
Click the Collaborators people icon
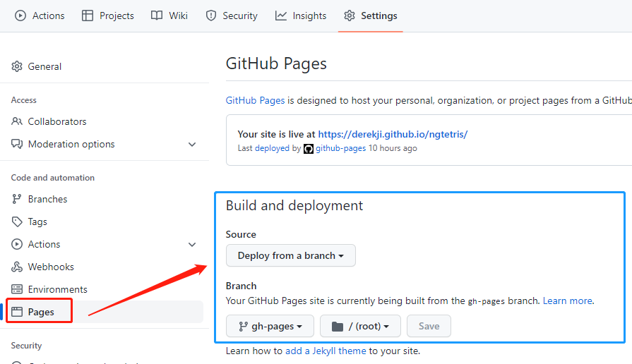(16, 121)
